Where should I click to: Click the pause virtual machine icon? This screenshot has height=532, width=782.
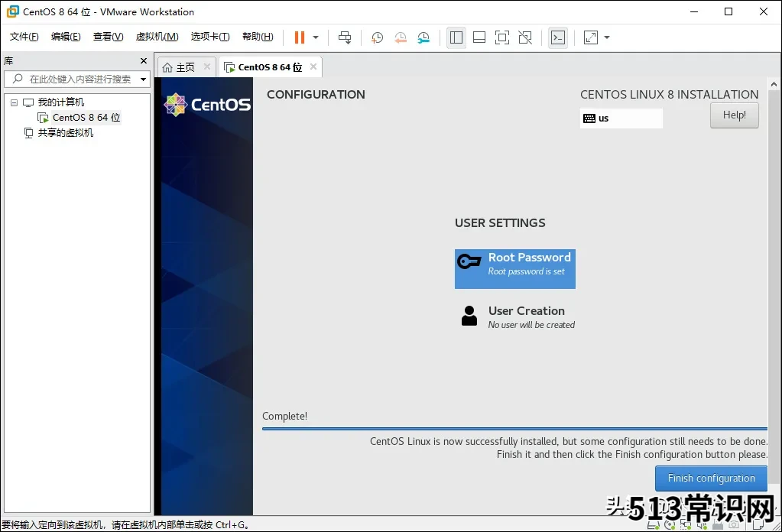point(299,37)
